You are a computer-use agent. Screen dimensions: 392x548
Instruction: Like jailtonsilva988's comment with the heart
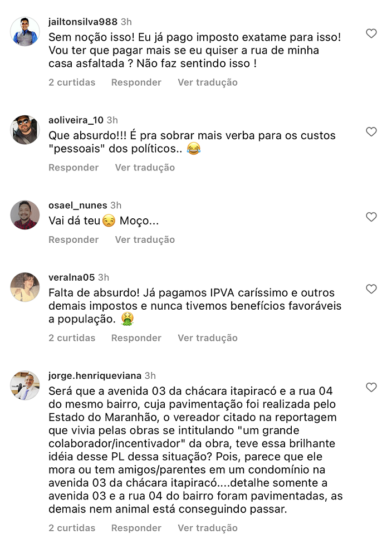[x=371, y=34]
